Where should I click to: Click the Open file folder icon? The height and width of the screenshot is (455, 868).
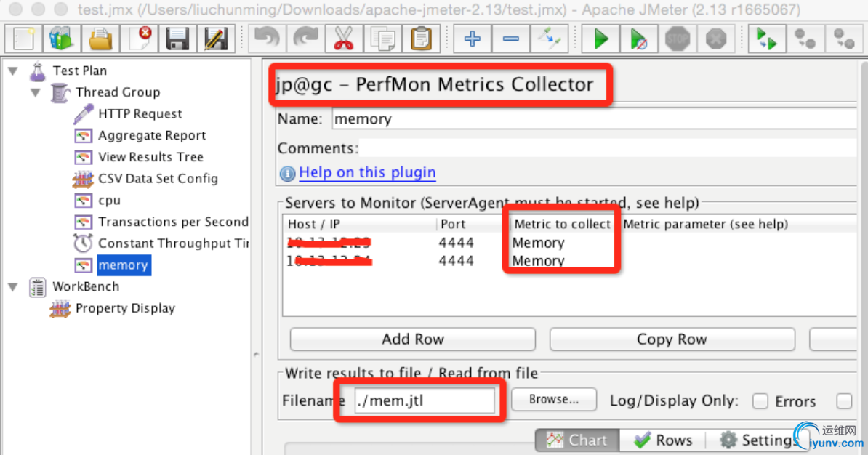tap(100, 39)
